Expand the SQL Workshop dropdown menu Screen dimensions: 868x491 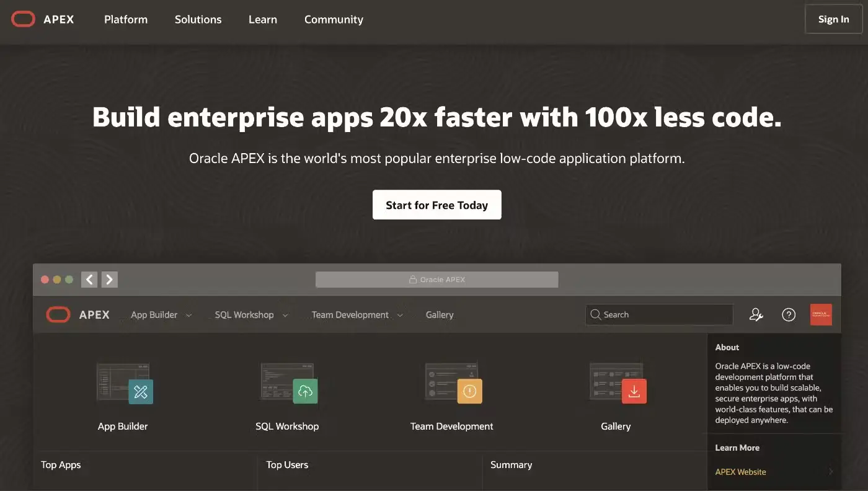[x=251, y=315]
